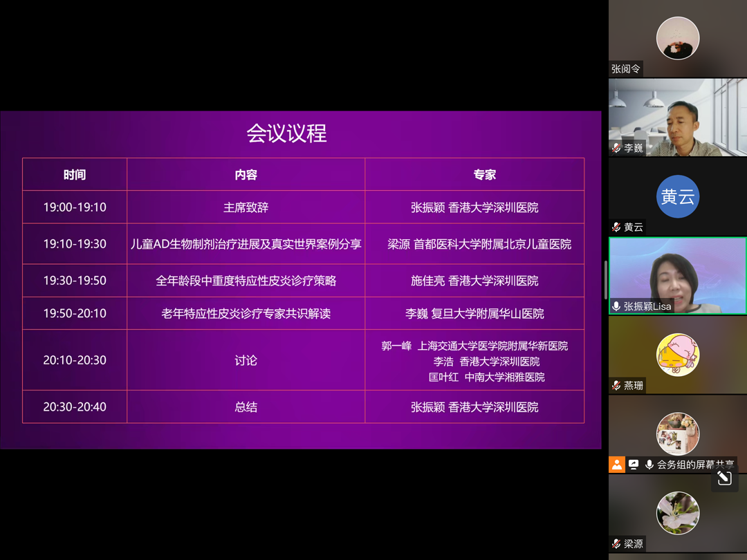Click the 张阅令 name label
The image size is (747, 560).
pyautogui.click(x=625, y=69)
